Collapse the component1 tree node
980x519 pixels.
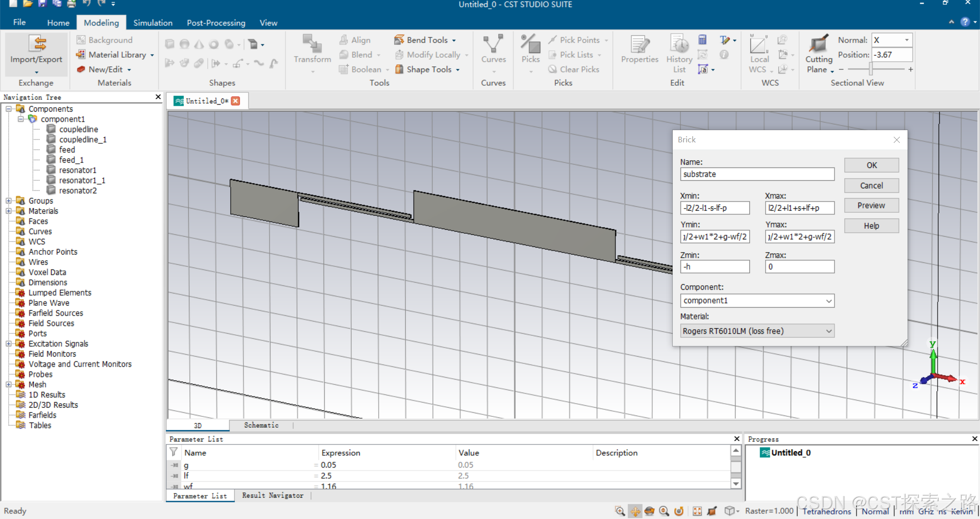21,119
